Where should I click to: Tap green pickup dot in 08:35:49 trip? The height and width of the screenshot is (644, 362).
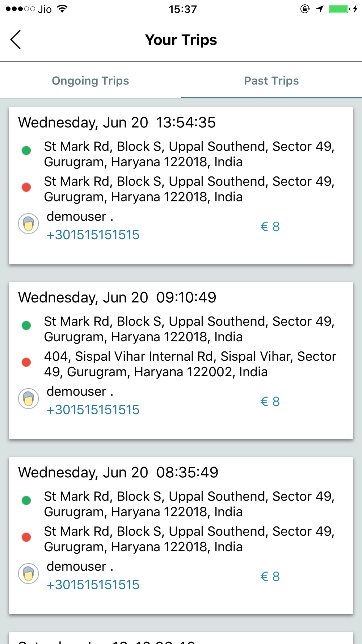[26, 501]
